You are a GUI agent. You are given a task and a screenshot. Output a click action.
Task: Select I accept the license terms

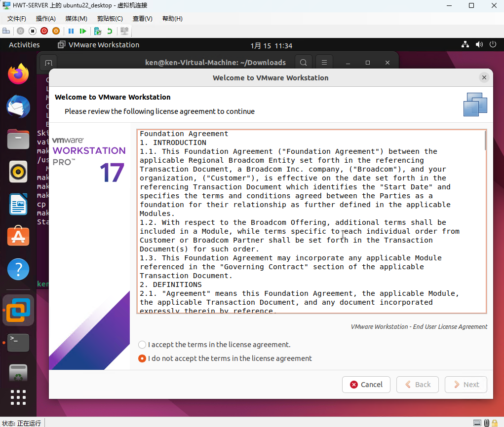pos(214,345)
